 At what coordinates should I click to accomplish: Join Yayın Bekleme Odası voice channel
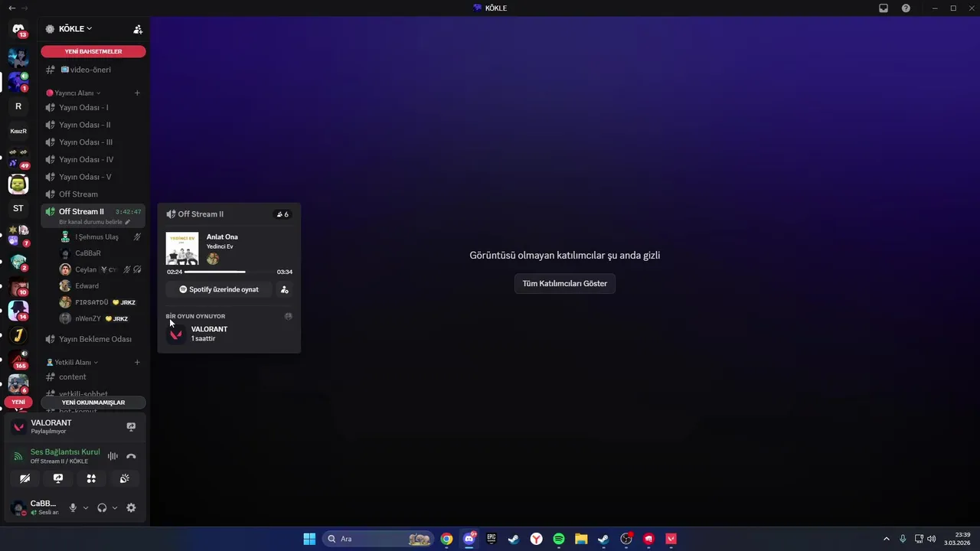tap(93, 339)
